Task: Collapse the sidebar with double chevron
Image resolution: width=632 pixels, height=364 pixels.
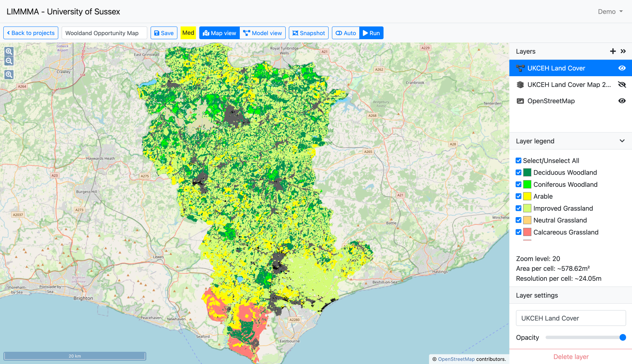Action: 623,51
